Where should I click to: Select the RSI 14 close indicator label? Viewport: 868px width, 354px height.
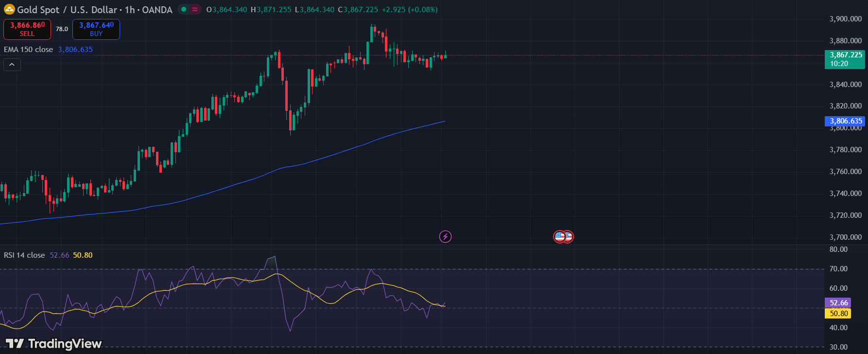[24, 255]
